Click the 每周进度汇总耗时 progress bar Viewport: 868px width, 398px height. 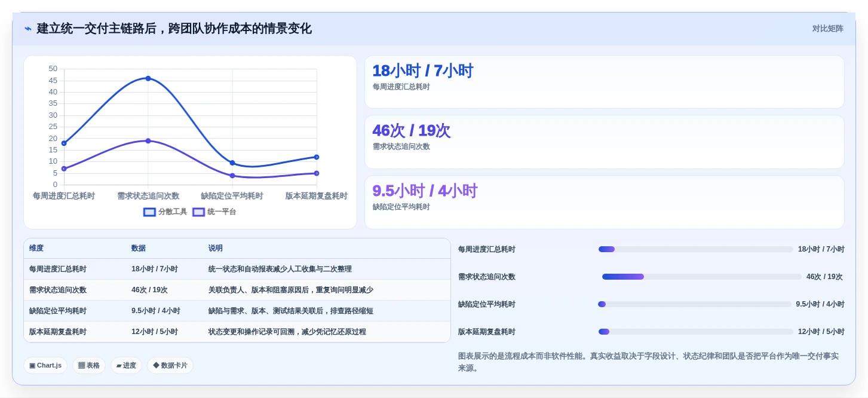tap(696, 249)
